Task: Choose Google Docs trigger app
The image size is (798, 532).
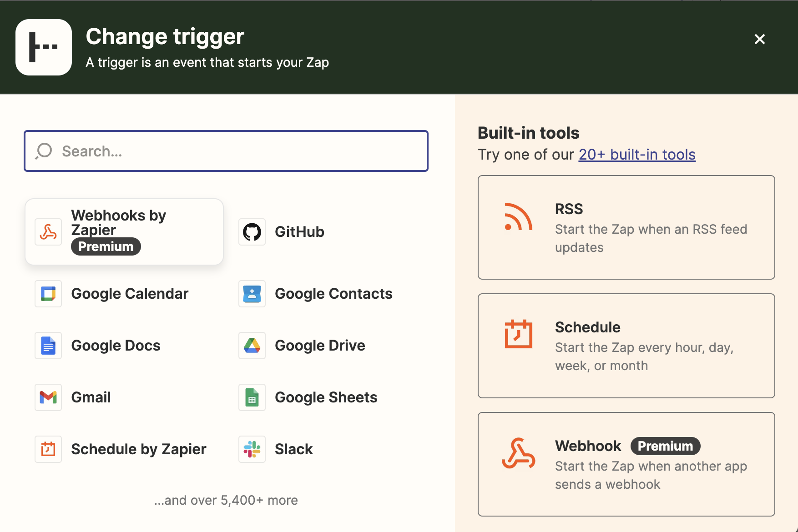Action: [124, 346]
